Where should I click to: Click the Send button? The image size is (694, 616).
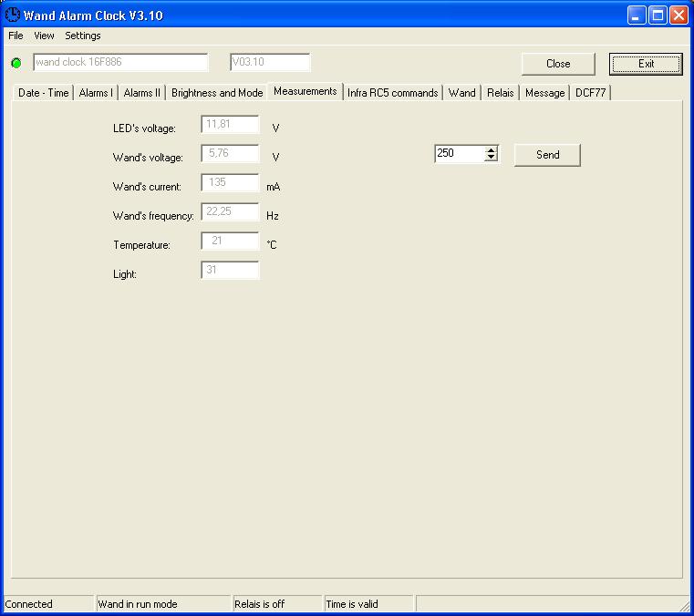click(547, 155)
